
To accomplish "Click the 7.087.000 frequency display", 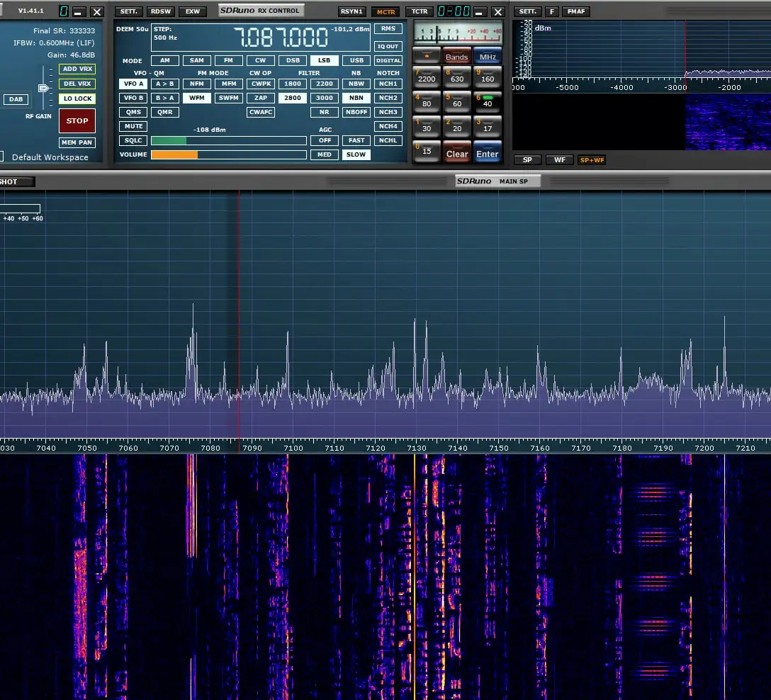I will tap(280, 38).
